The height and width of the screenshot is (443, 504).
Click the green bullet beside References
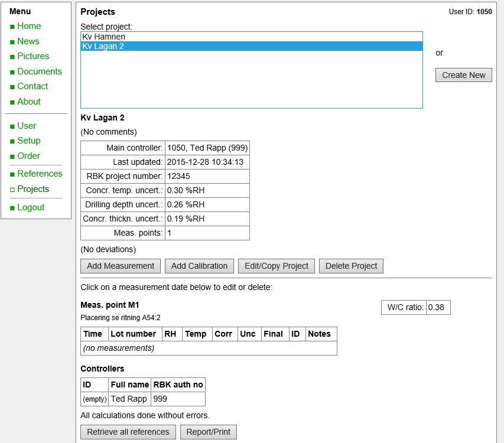coord(12,174)
